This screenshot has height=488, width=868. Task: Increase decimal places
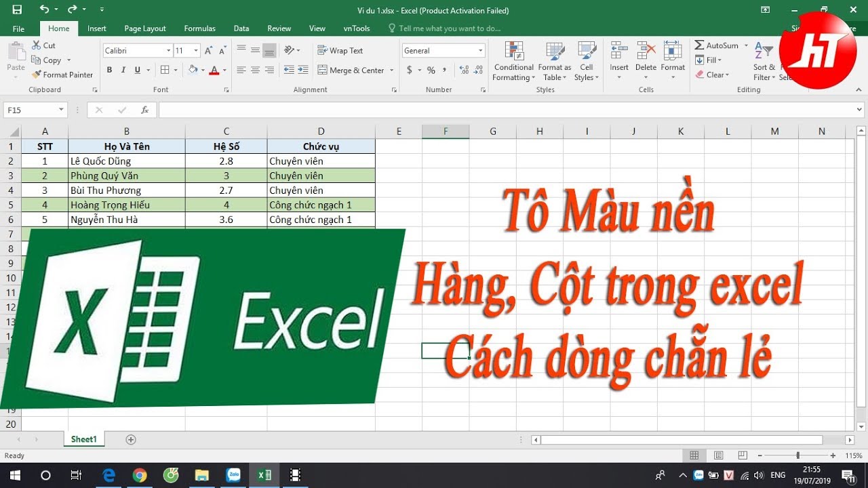(x=464, y=70)
